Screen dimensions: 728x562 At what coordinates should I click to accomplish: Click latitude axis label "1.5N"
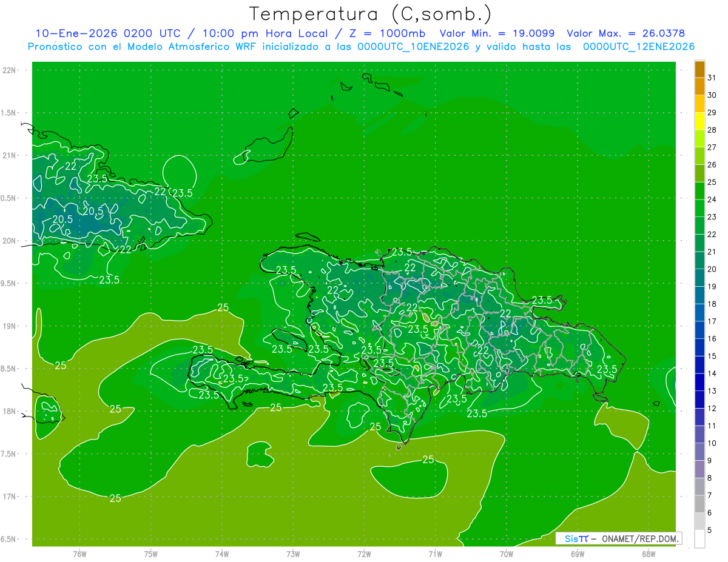click(x=9, y=113)
